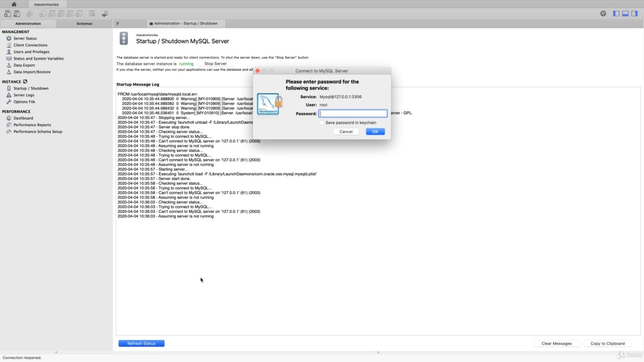Click the 'Mysql@127.0.0.1:3306' service value

(341, 97)
